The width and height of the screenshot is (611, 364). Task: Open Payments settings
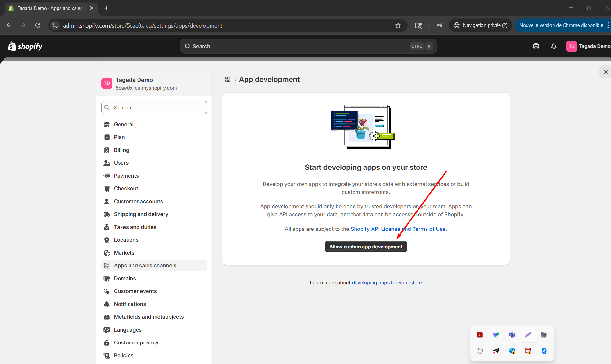(x=154, y=176)
